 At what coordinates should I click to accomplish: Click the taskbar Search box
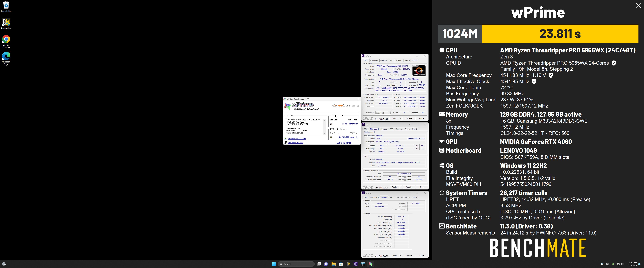(296, 264)
